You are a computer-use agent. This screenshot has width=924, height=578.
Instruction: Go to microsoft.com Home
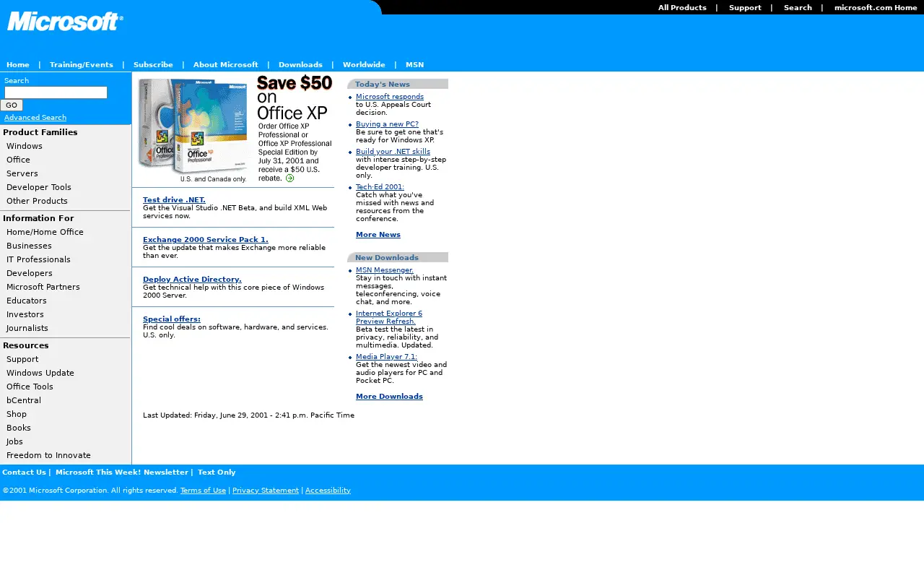(876, 8)
